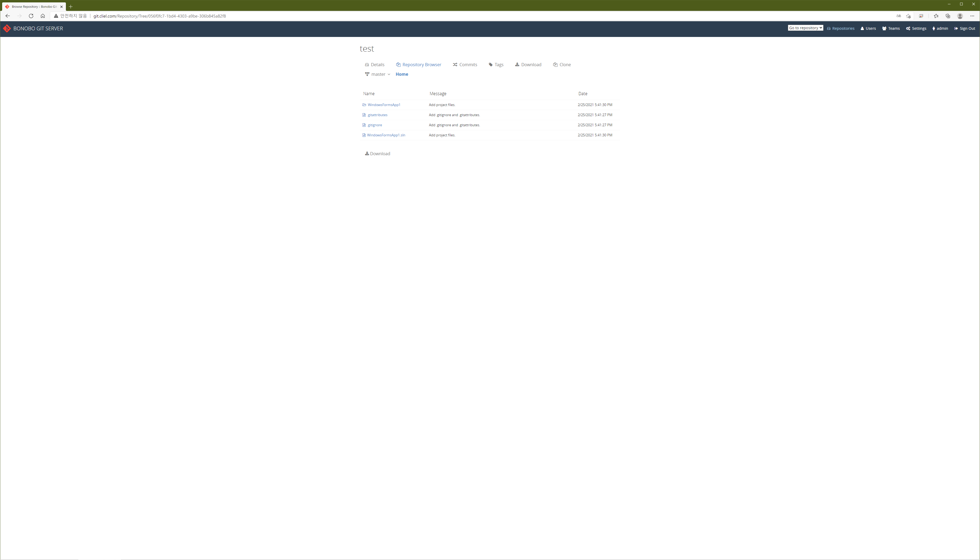Expand the Go to repository dropdown
This screenshot has height=560, width=980.
[805, 28]
